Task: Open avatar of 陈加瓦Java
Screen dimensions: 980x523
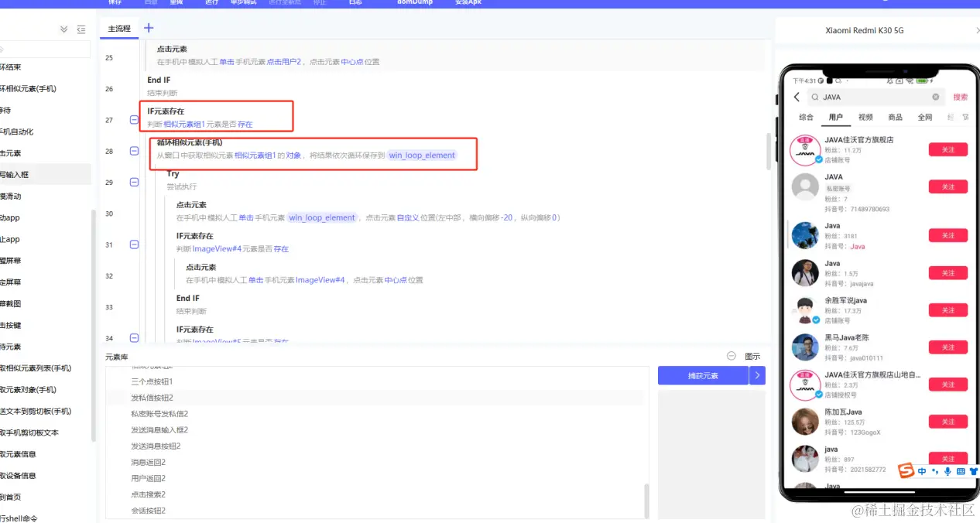Action: [x=805, y=422]
